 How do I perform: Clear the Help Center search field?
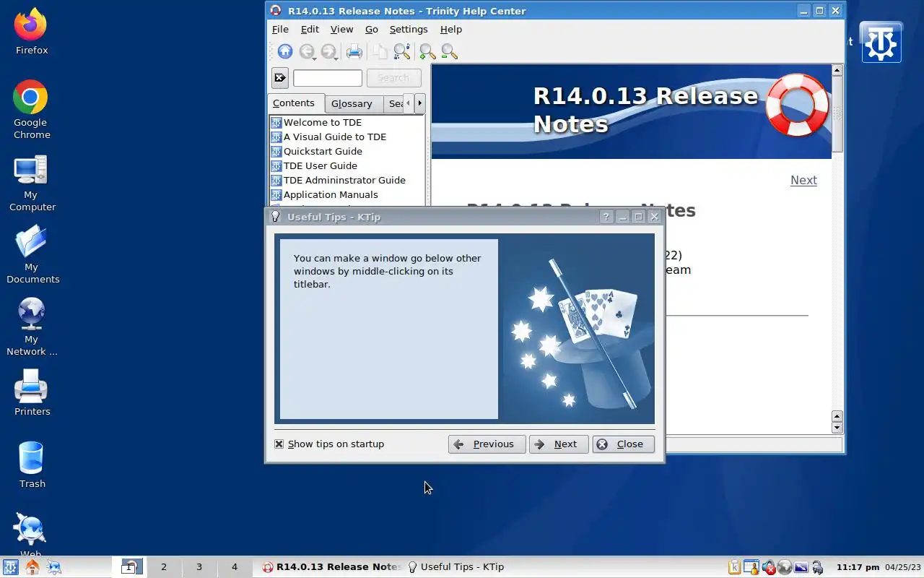(x=280, y=78)
